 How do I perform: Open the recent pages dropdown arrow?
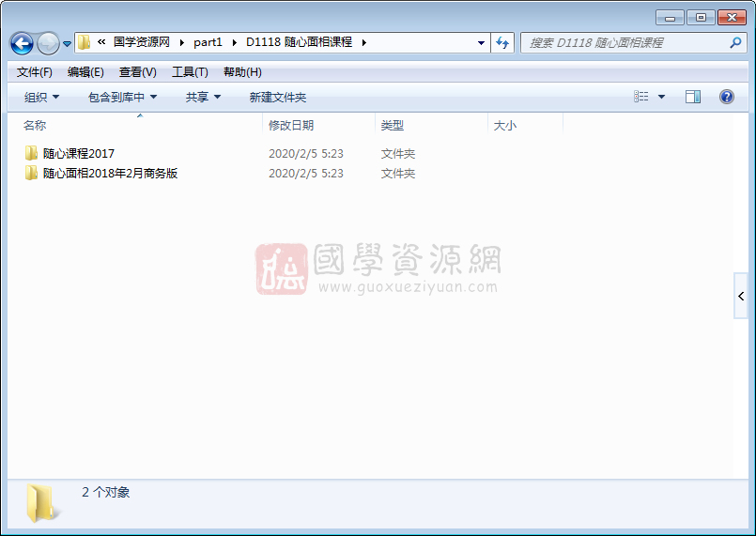[x=67, y=44]
